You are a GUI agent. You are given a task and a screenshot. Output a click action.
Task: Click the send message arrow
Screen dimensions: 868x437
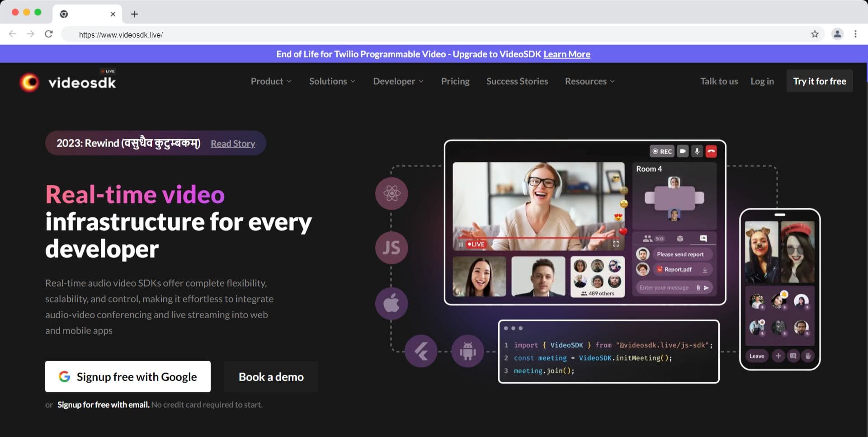(x=706, y=287)
